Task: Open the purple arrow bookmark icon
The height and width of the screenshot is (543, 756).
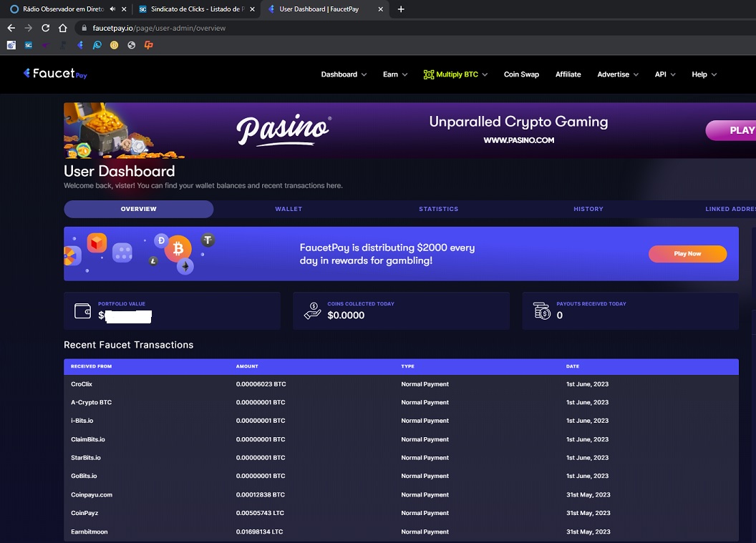Action: [46, 45]
